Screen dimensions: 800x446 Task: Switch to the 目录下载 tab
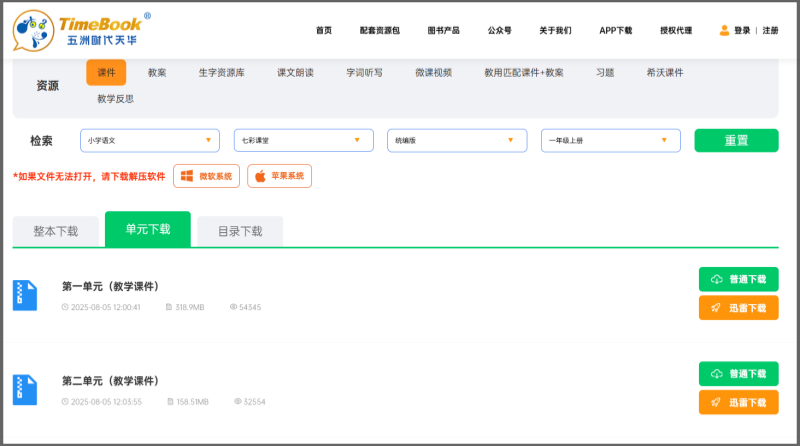coord(240,231)
